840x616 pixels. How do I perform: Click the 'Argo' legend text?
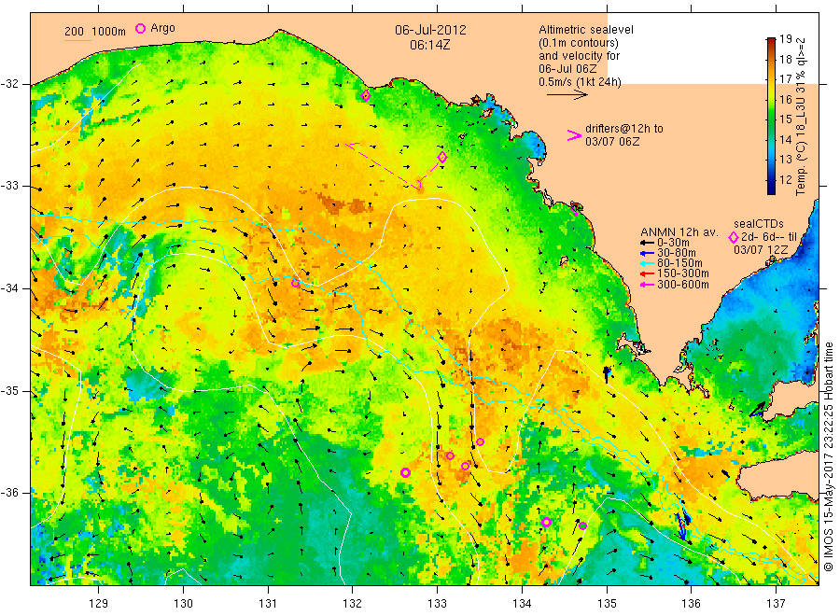[x=162, y=28]
